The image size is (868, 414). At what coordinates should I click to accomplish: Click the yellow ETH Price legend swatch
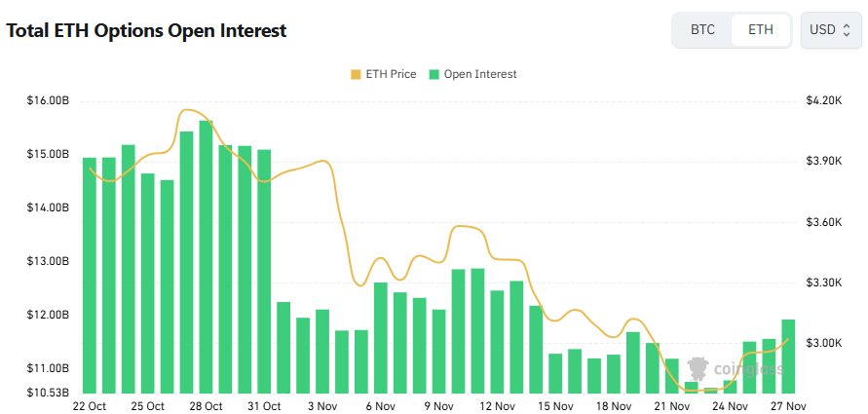coord(355,74)
